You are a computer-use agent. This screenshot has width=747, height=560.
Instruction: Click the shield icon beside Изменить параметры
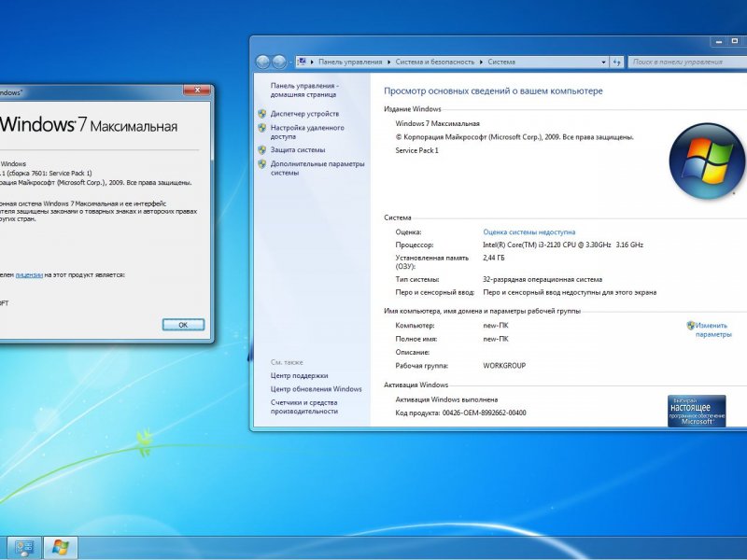click(x=691, y=326)
